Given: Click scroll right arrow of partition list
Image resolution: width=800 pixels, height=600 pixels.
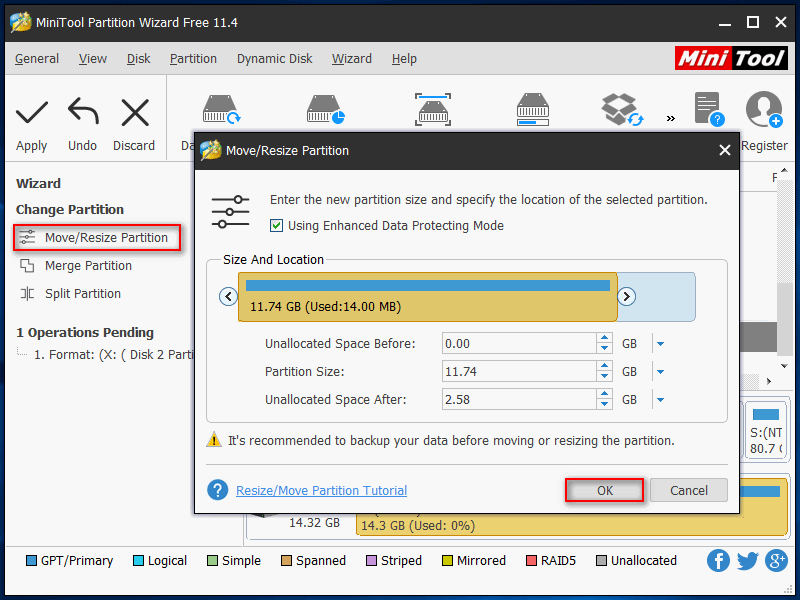Looking at the screenshot, I should (769, 381).
